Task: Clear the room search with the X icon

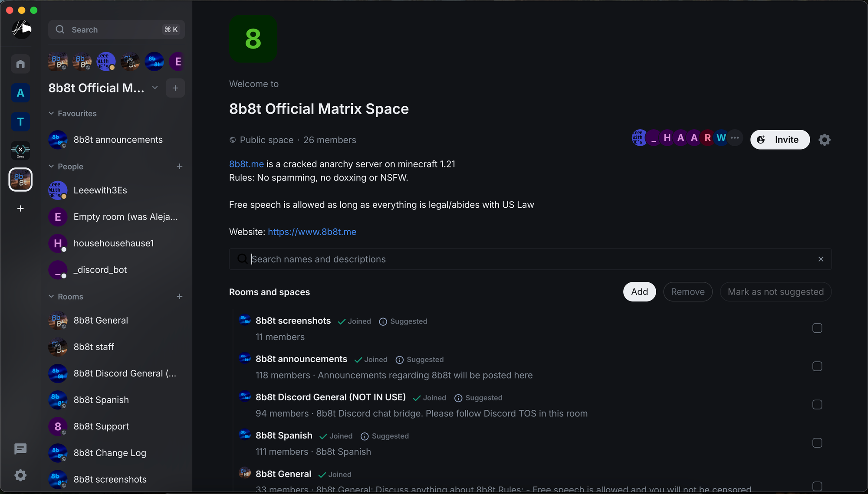Action: [x=821, y=259]
